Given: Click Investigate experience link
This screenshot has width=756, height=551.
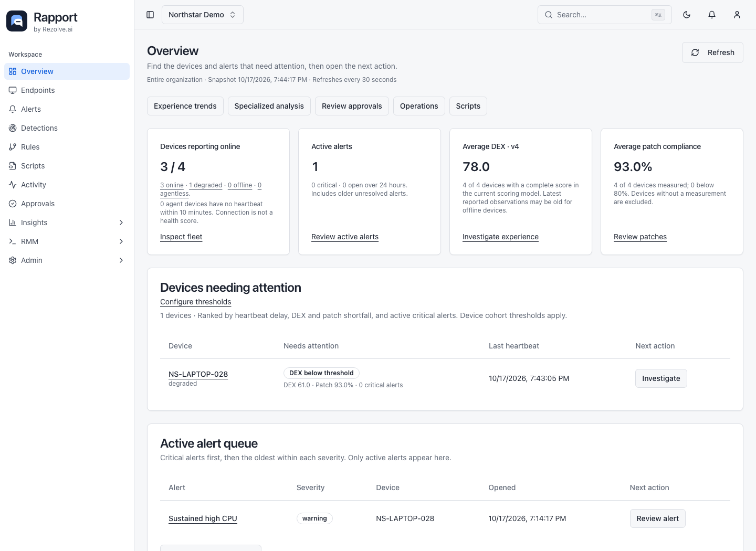Looking at the screenshot, I should click(x=500, y=237).
